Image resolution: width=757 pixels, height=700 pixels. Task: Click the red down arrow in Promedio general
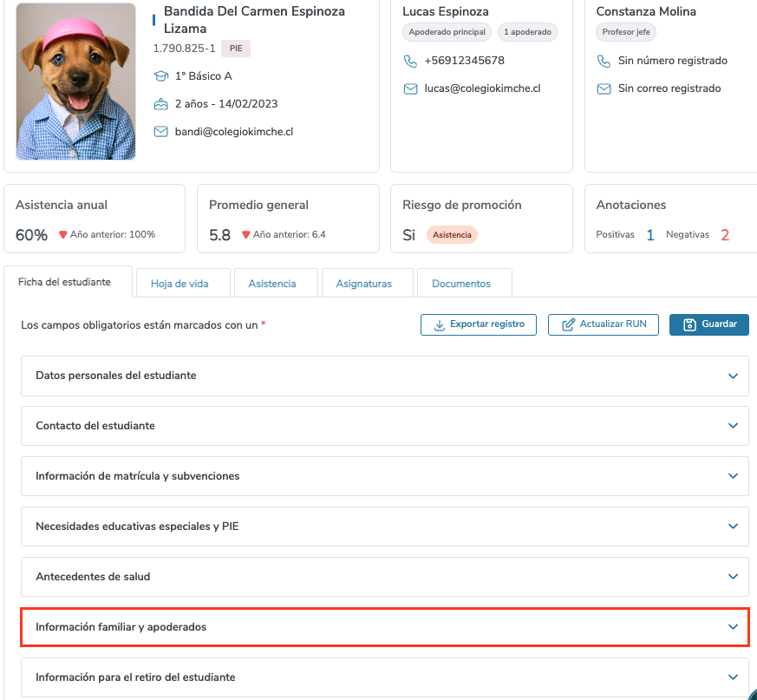[245, 235]
